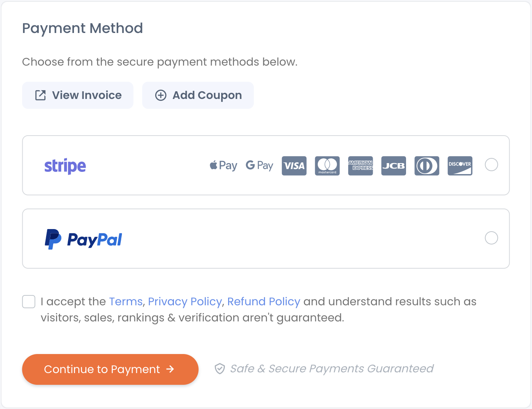Click the Apple Pay icon
Viewport: 532px width, 409px height.
coord(223,166)
